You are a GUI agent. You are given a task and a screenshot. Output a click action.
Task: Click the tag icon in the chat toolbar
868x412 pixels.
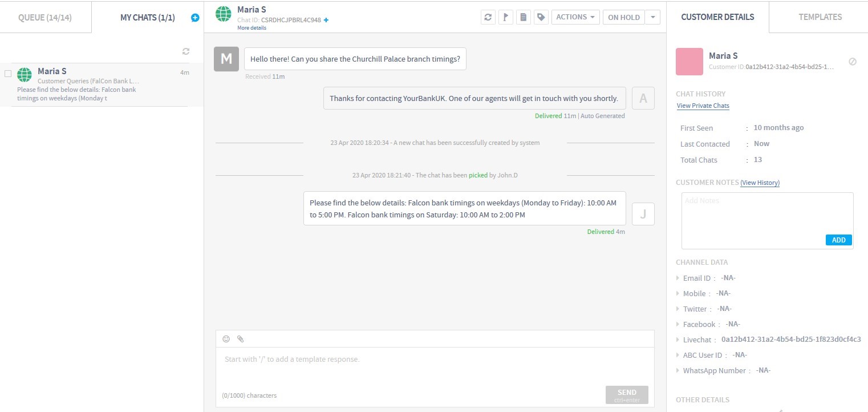point(541,17)
